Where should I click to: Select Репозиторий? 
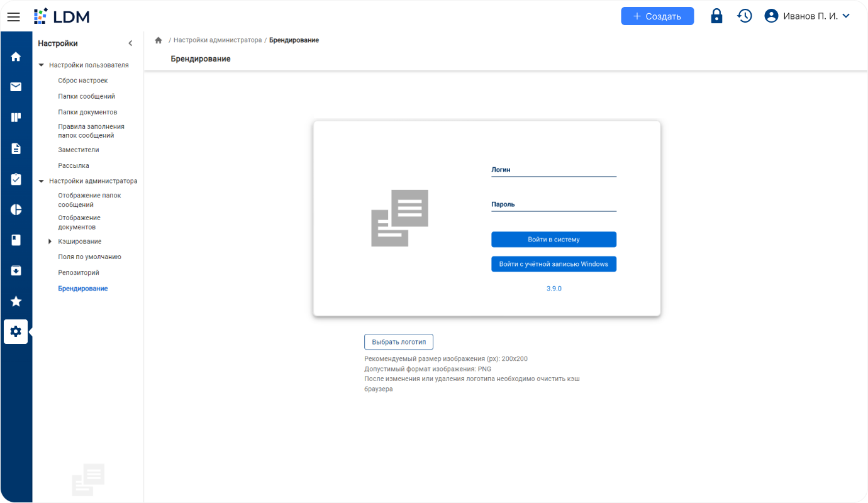coord(79,272)
